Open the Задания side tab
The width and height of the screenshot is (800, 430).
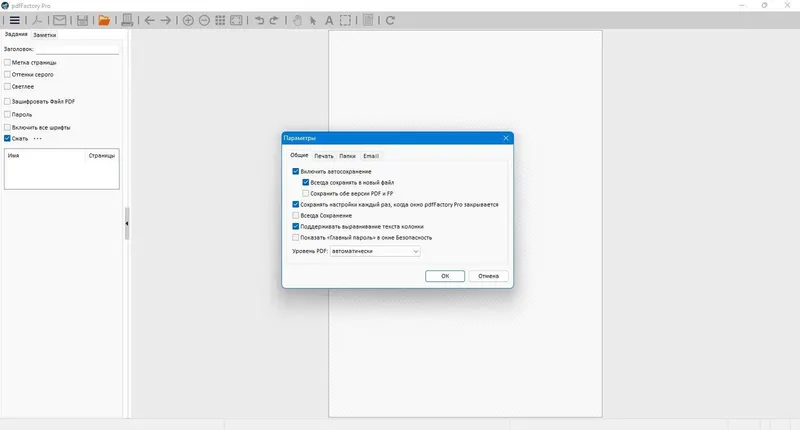tap(16, 34)
